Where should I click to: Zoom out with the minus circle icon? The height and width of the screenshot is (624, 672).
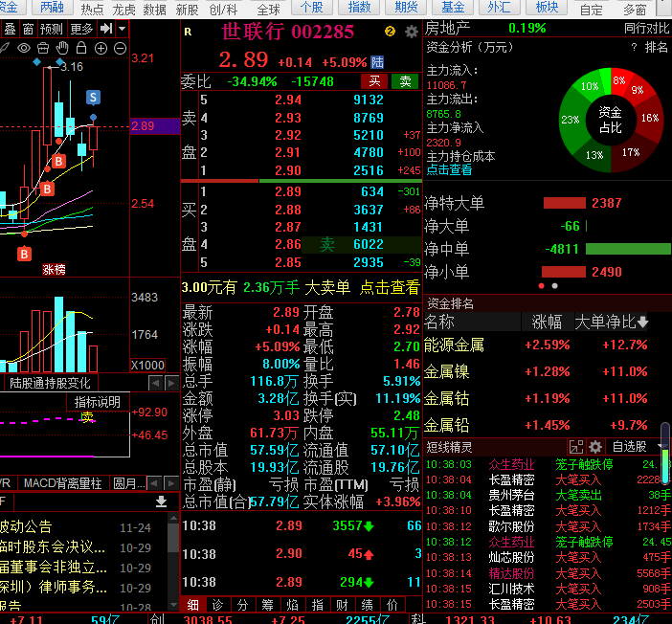point(120,49)
